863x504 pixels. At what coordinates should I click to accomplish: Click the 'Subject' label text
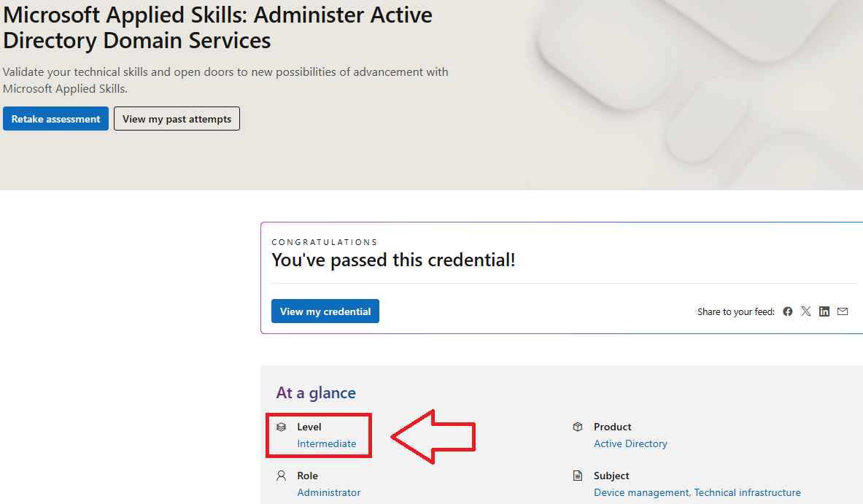tap(611, 476)
